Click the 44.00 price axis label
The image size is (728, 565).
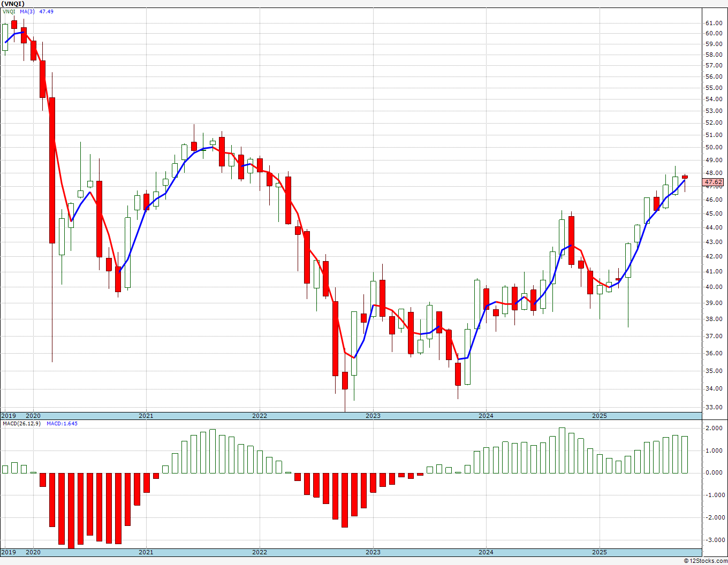714,227
